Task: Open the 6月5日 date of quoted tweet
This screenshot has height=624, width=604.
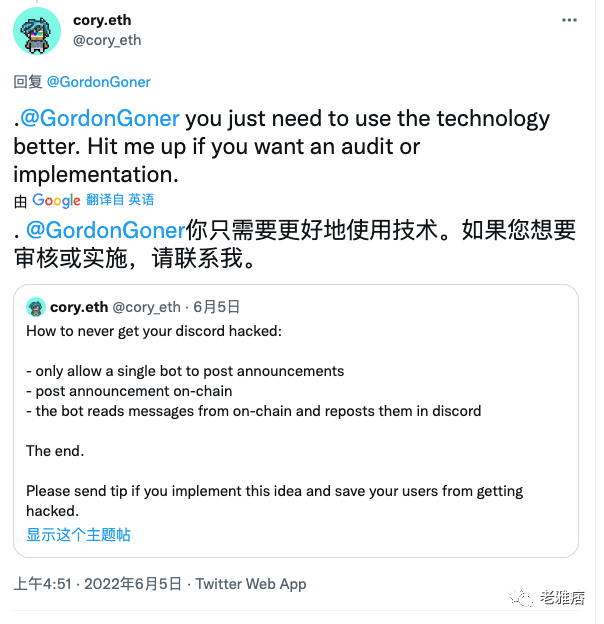Action: (216, 307)
